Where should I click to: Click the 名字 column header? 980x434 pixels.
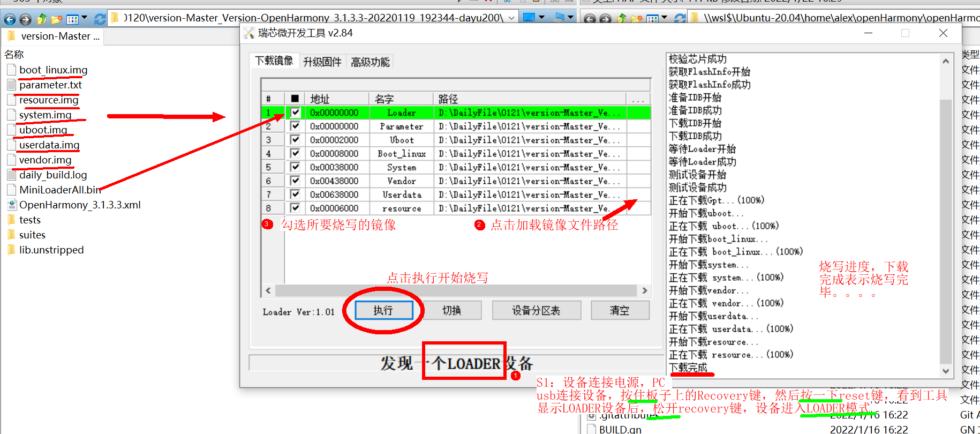click(x=401, y=99)
